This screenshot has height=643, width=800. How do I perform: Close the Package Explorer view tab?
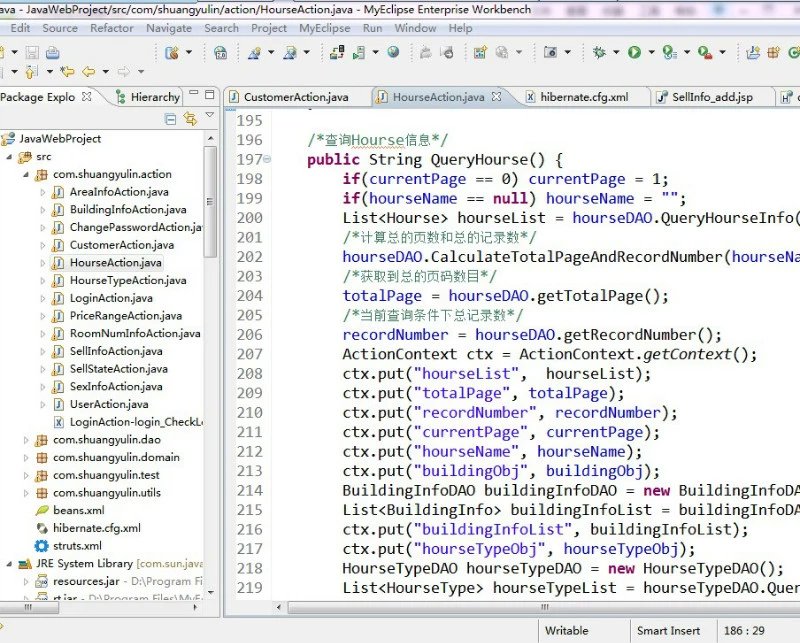(87, 96)
